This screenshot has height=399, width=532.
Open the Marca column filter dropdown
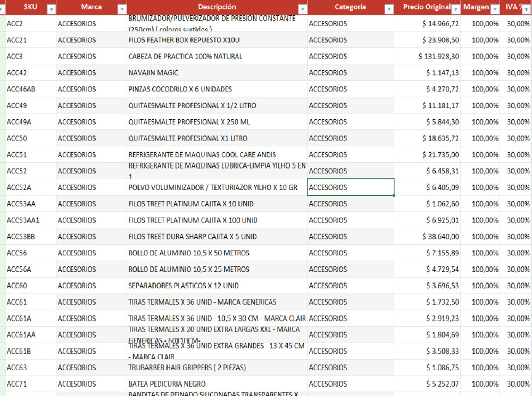[x=122, y=10]
